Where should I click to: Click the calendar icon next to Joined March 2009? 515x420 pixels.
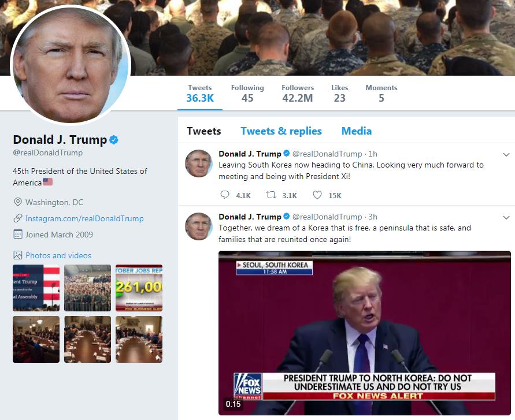point(18,235)
